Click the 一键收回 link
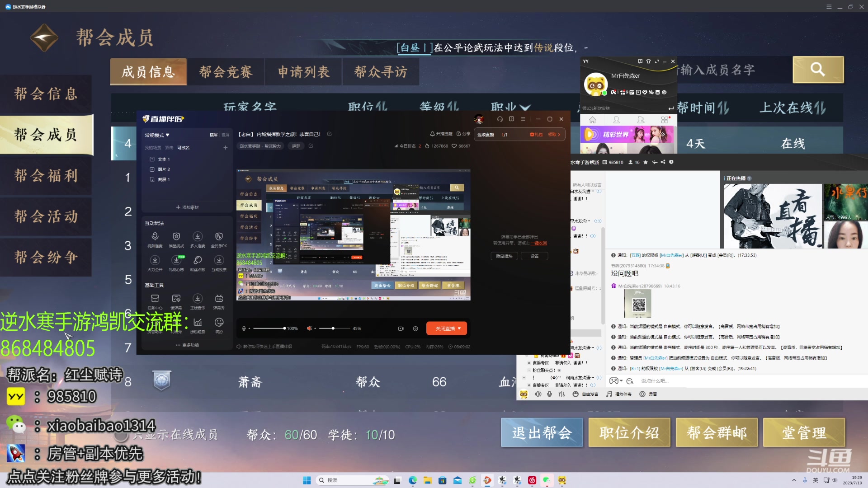This screenshot has height=488, width=868. (x=538, y=243)
